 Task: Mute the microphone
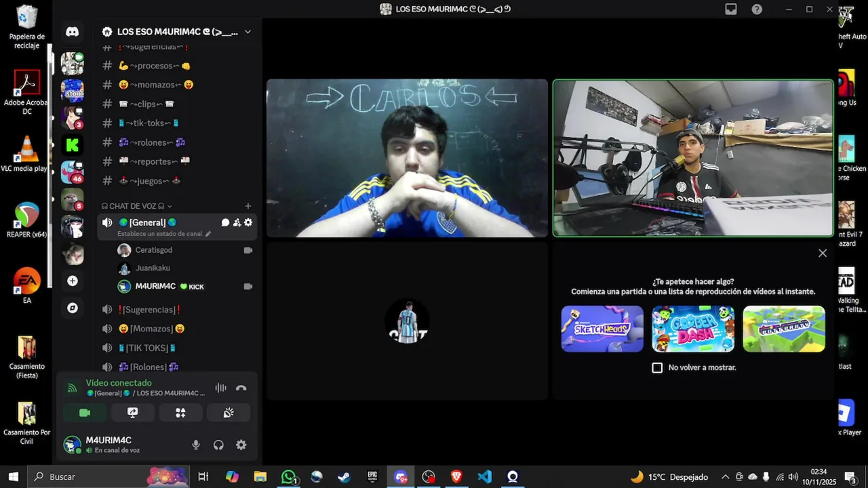point(196,445)
